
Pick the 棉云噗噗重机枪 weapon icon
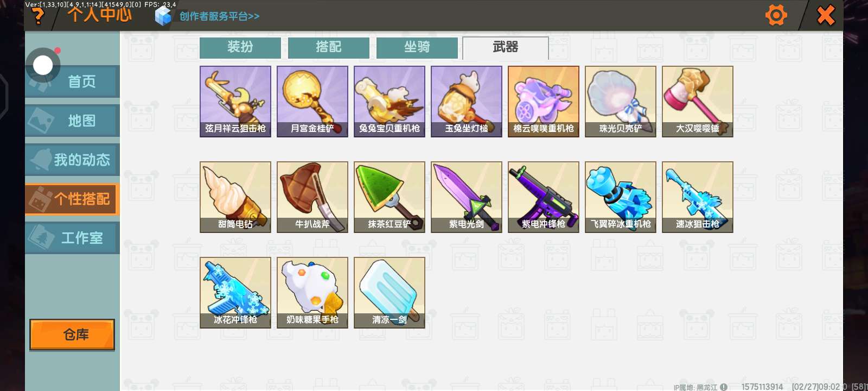pos(544,102)
